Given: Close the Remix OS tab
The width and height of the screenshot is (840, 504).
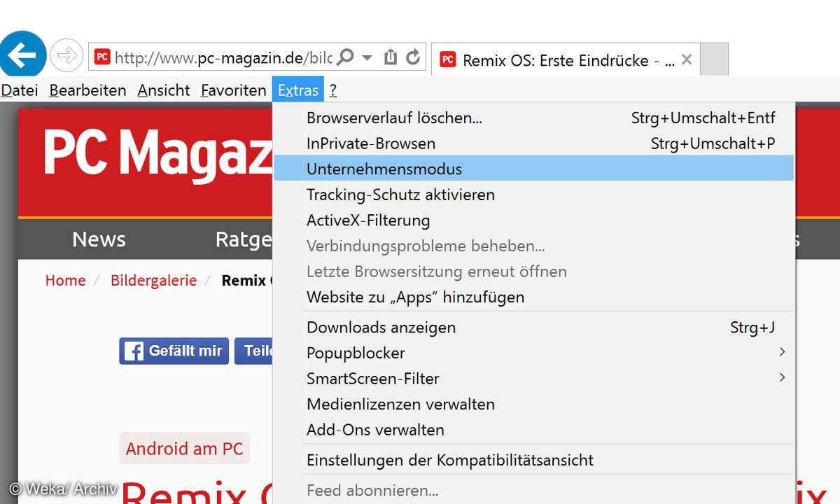Looking at the screenshot, I should pos(687,59).
